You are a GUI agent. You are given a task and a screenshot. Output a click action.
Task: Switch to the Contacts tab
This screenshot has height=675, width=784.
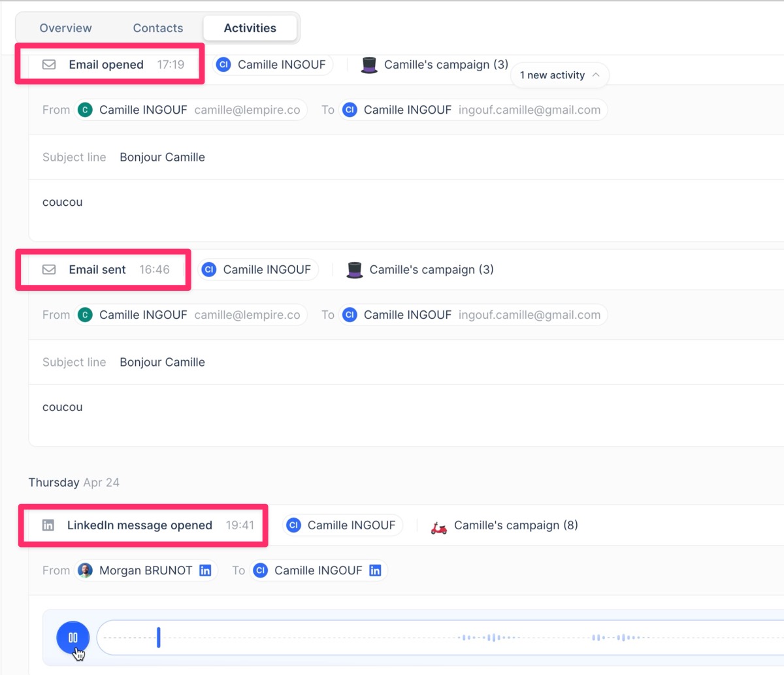[157, 27]
